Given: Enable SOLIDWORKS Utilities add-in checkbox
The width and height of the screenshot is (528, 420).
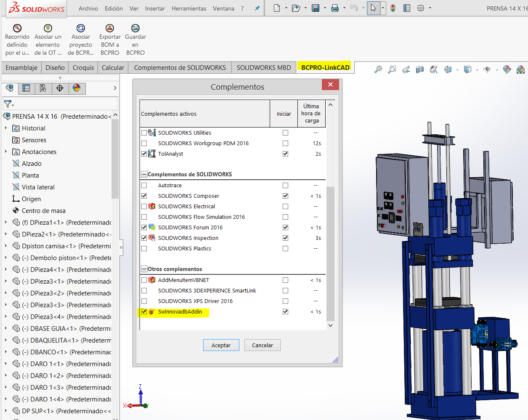Looking at the screenshot, I should 144,133.
